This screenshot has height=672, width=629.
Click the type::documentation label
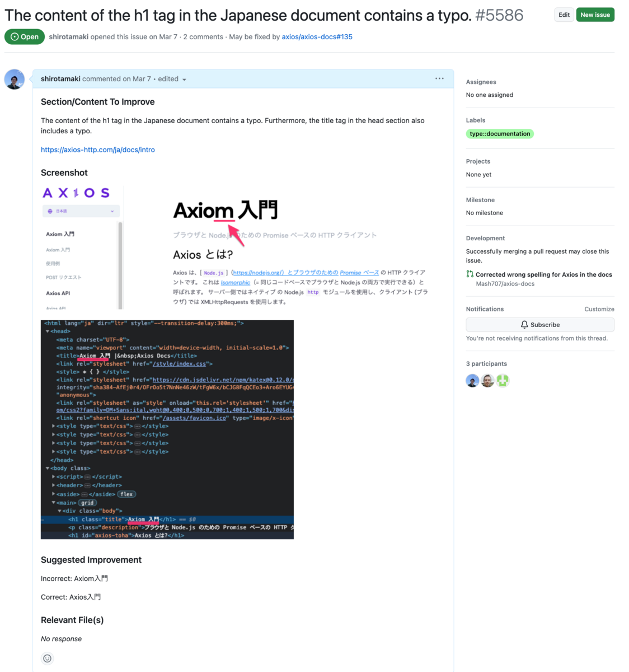tap(500, 134)
